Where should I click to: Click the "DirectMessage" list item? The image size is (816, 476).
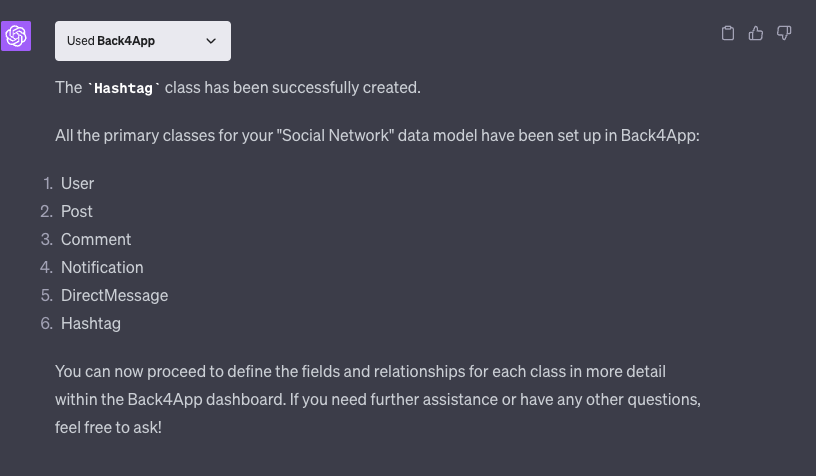(x=114, y=296)
